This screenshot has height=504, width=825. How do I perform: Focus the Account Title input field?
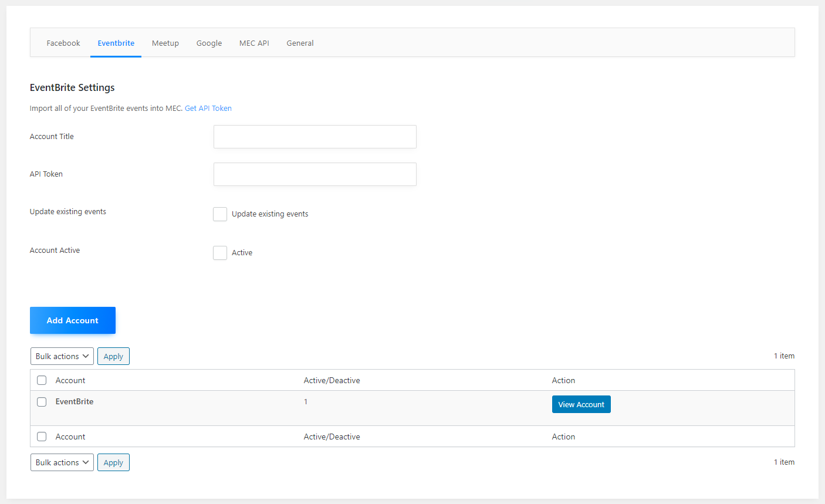(315, 137)
